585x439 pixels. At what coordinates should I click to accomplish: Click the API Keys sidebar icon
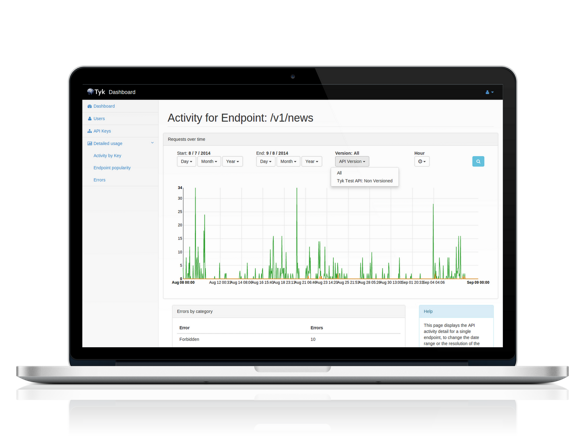point(90,131)
